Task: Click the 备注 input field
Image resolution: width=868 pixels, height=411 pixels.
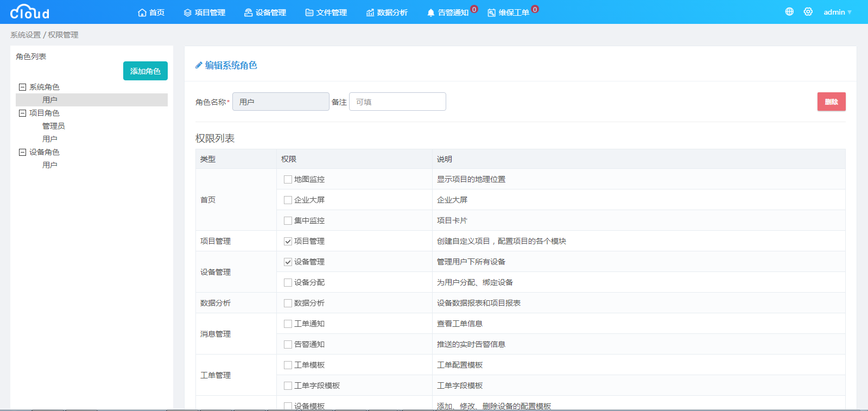Action: coord(397,102)
